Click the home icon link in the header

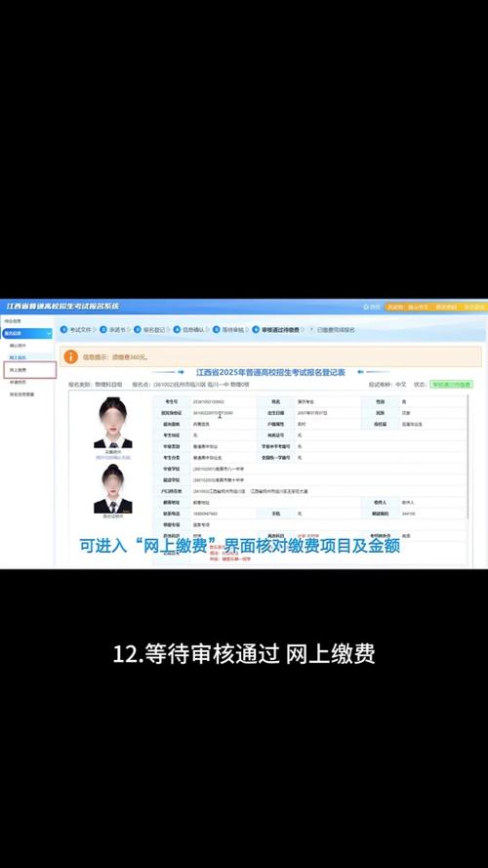371,307
